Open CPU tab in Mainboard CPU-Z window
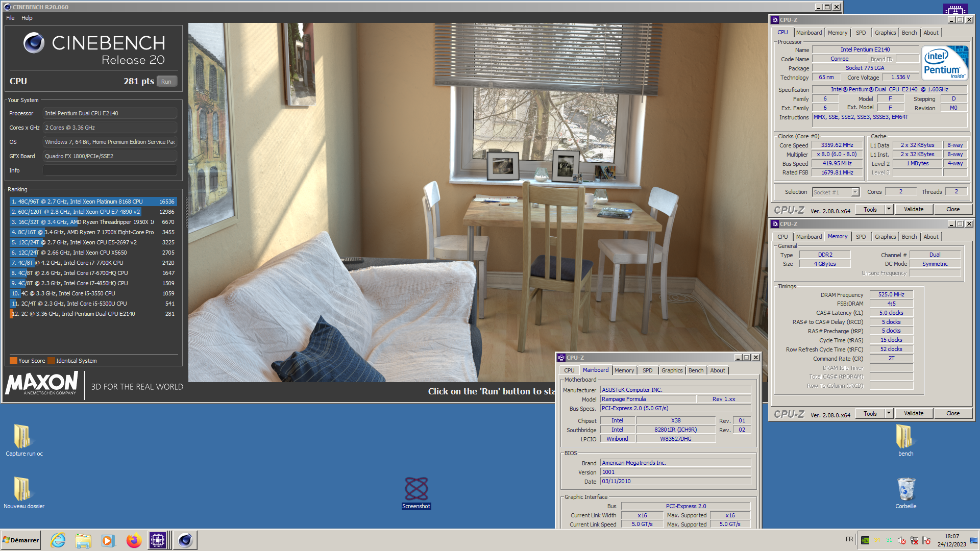The height and width of the screenshot is (551, 980). pos(569,370)
